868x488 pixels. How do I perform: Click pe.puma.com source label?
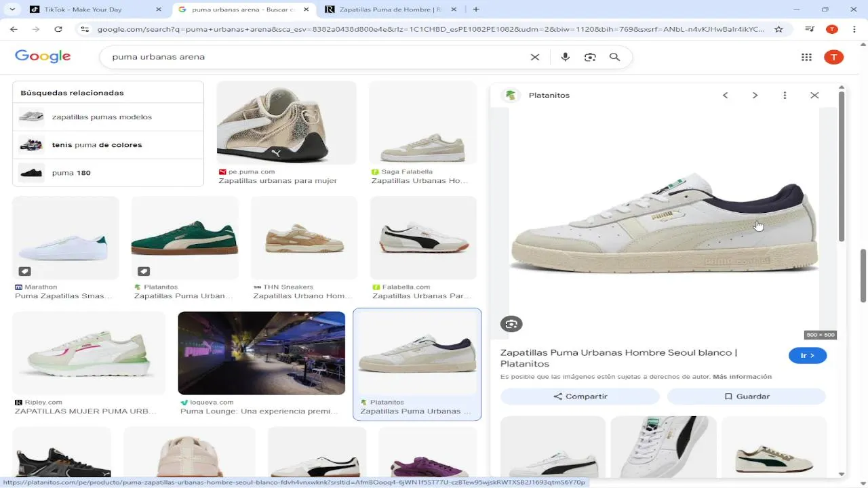tap(252, 172)
